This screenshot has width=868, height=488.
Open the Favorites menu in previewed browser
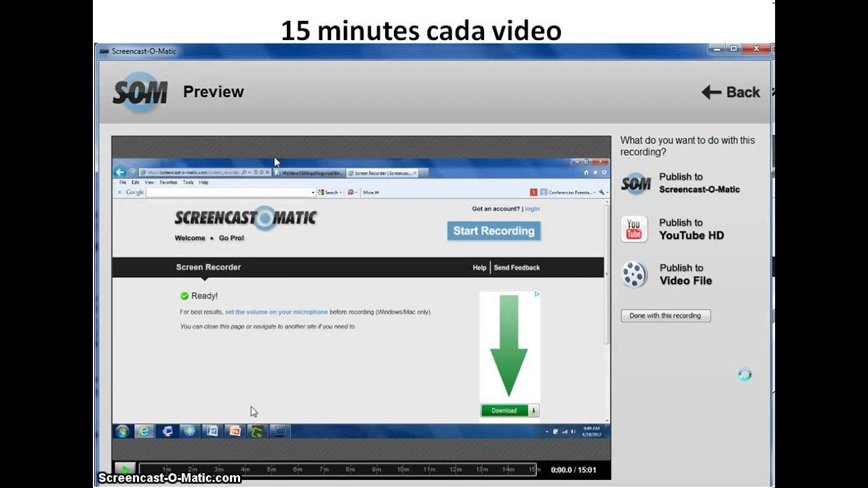coord(168,182)
